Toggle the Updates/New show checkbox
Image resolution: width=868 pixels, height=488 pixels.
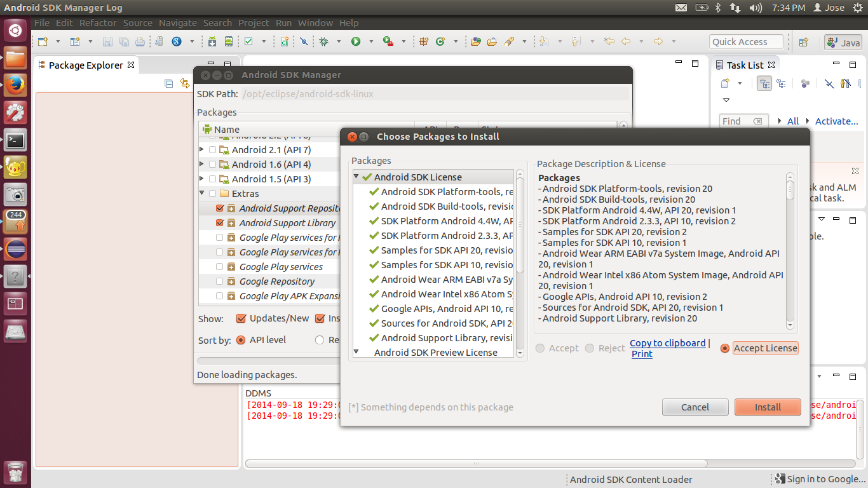241,318
